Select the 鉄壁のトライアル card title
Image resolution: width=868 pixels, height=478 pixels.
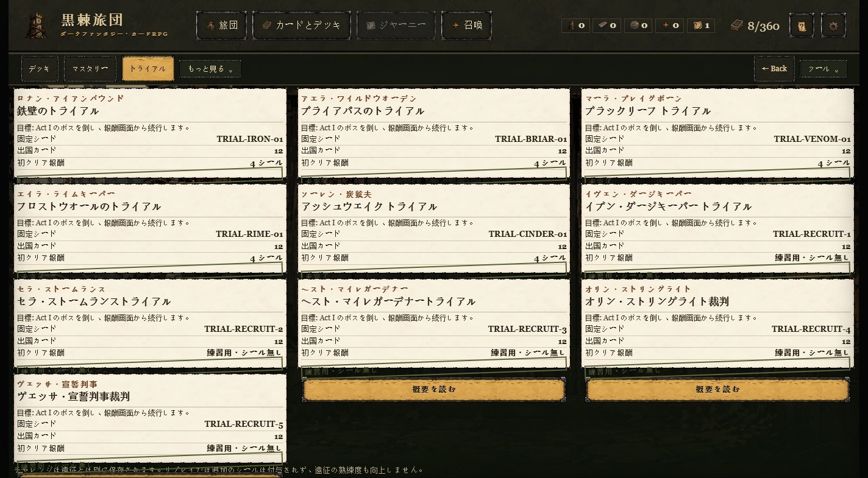tap(58, 111)
